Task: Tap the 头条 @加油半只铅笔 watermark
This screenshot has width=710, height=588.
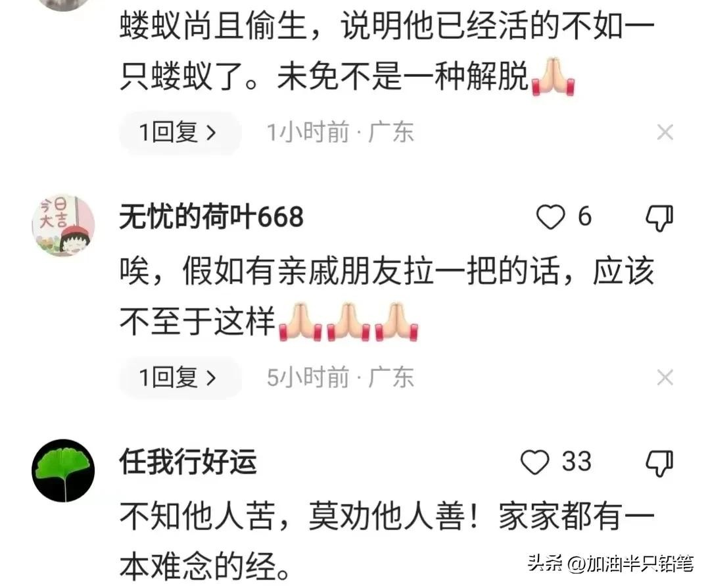Action: pos(611,564)
